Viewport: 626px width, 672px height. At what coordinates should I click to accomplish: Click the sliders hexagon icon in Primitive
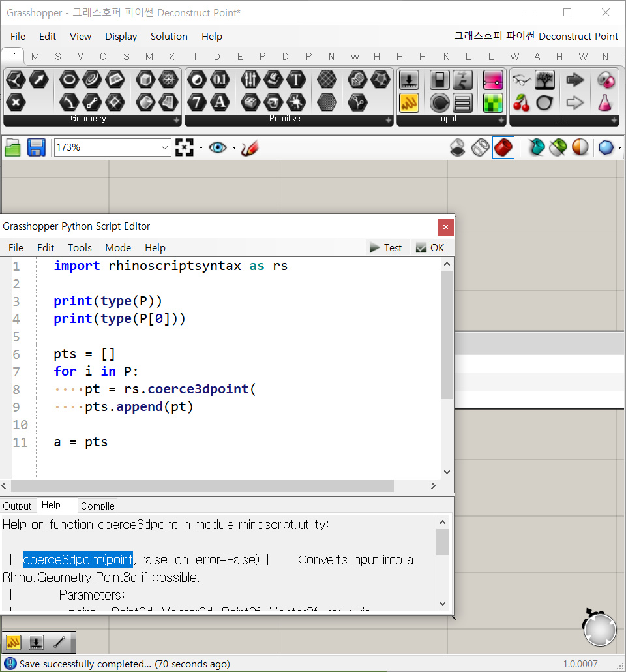[250, 80]
